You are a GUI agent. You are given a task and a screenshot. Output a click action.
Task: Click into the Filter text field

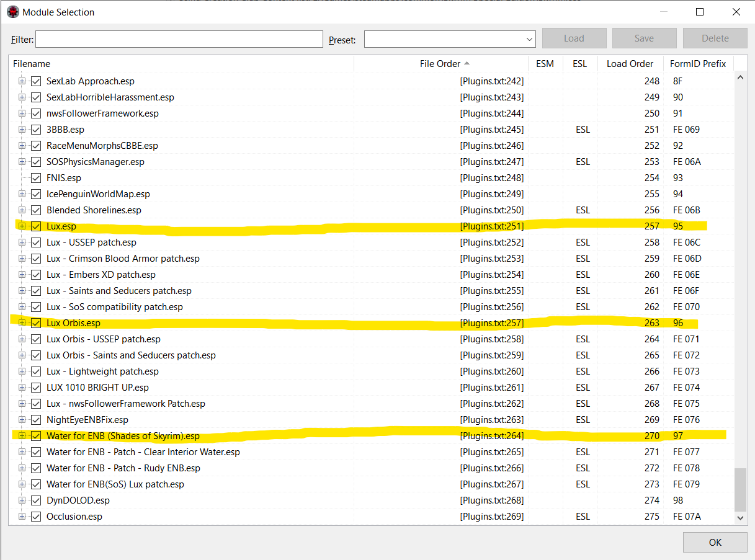(179, 39)
